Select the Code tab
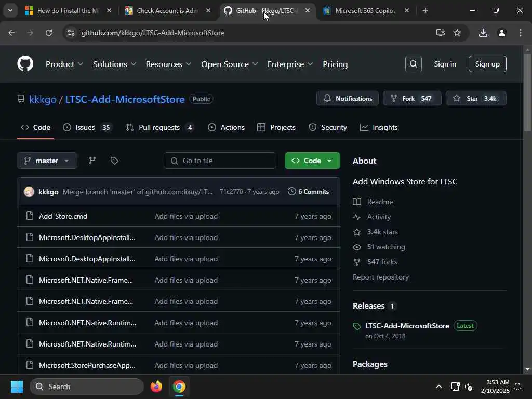Image resolution: width=532 pixels, height=399 pixels. pos(36,128)
